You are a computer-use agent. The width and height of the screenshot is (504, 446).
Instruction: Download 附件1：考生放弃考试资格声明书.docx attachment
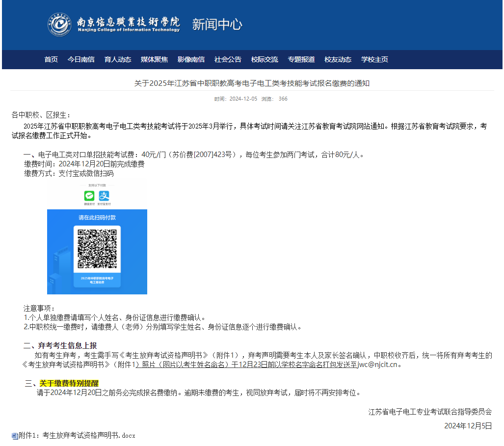pos(77,435)
